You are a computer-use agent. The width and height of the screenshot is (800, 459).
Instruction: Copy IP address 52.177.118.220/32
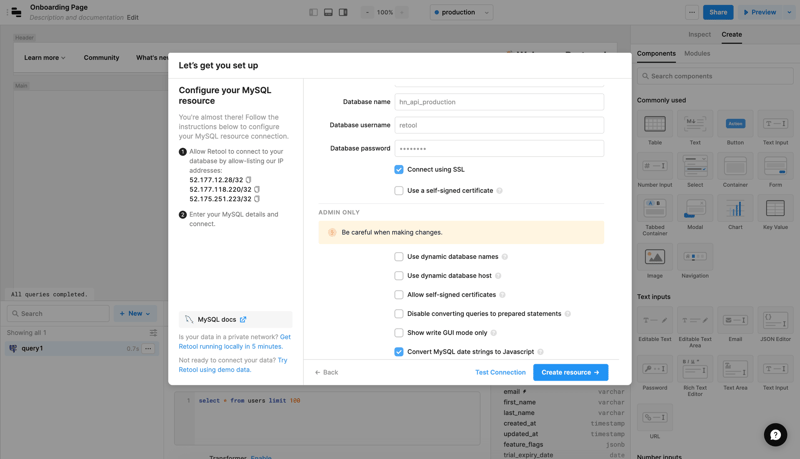pyautogui.click(x=257, y=189)
